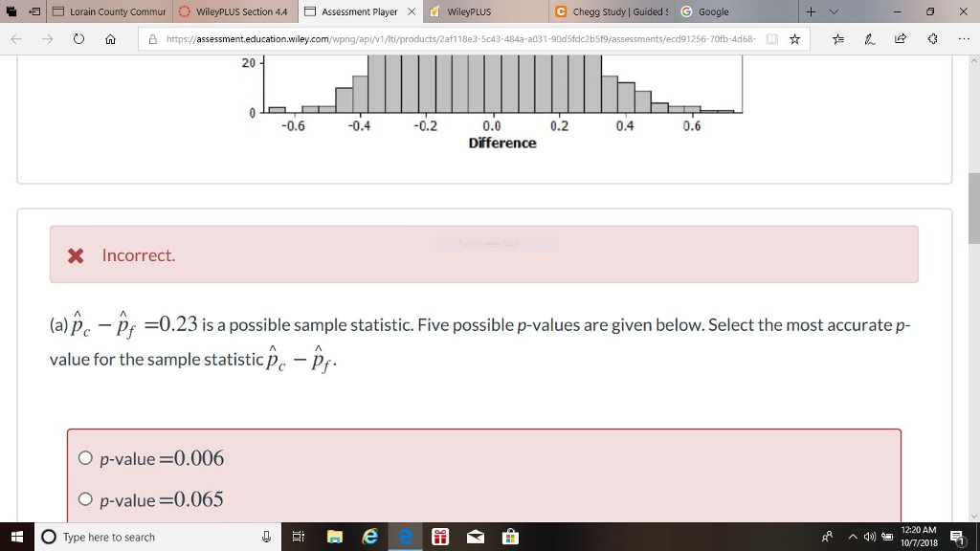Switch to Chegg Study tab
This screenshot has width=980, height=551.
point(612,11)
